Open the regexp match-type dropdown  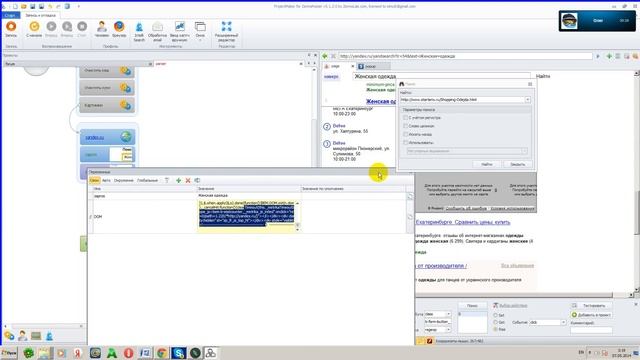(448, 329)
